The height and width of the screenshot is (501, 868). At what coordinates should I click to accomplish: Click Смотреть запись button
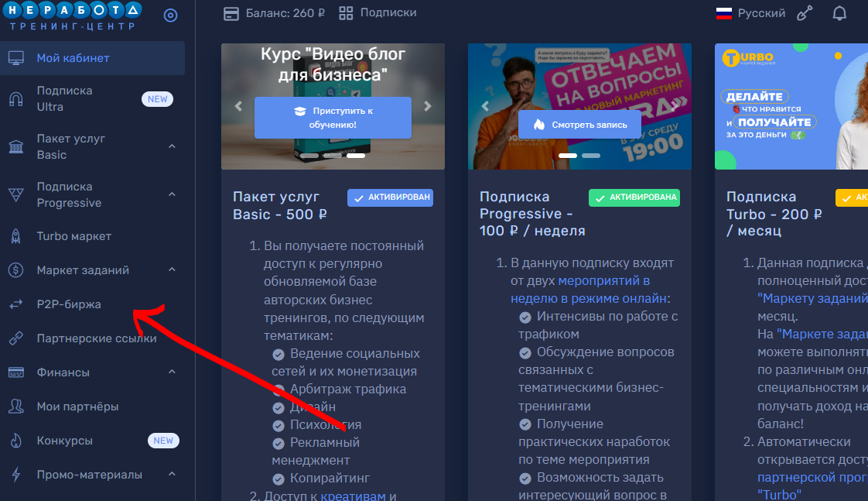(579, 125)
